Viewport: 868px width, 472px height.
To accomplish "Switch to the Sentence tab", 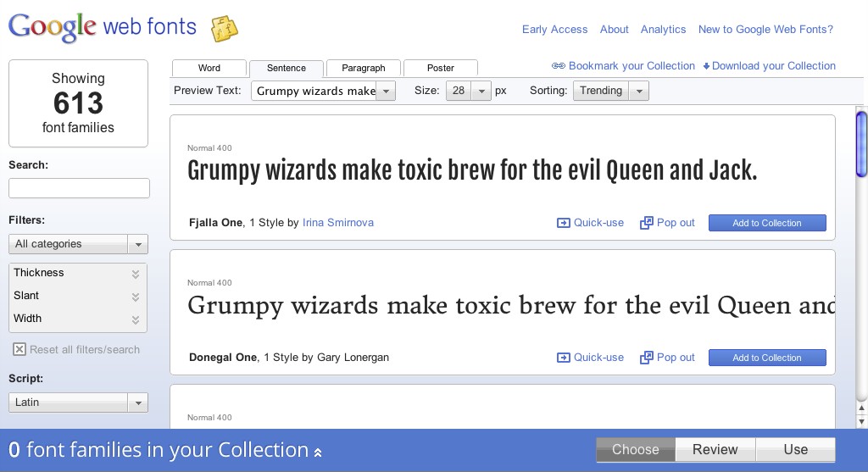I will click(287, 68).
